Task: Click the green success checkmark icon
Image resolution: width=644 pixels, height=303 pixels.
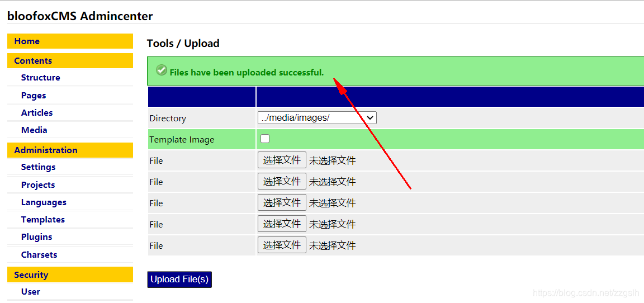Action: pos(162,70)
